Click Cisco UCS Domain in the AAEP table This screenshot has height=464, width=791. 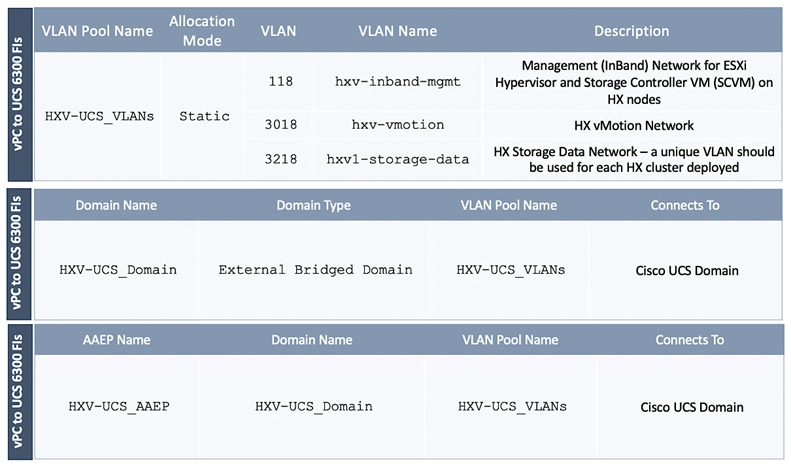point(691,407)
